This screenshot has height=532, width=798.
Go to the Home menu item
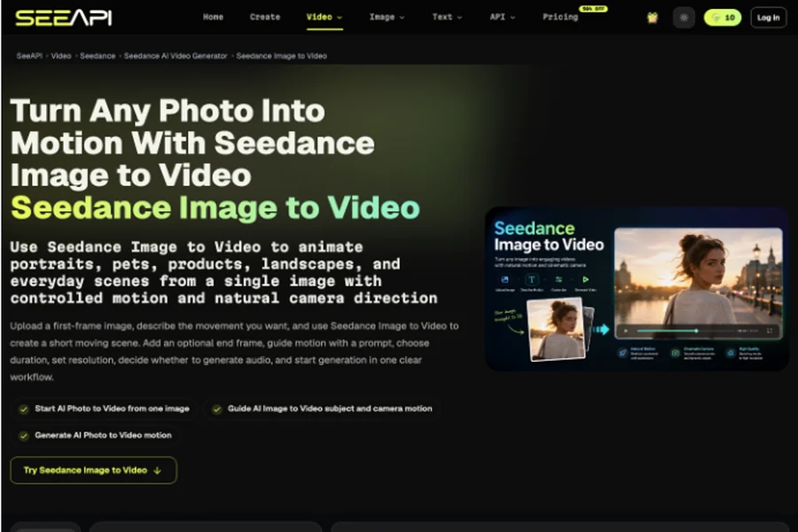[x=213, y=18]
